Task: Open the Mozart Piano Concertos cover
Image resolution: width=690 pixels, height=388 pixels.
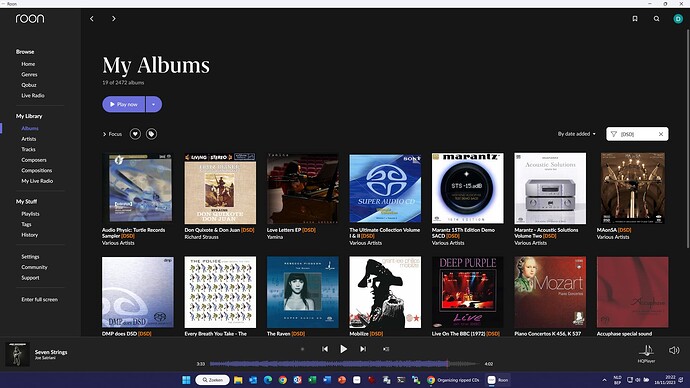Action: click(550, 293)
